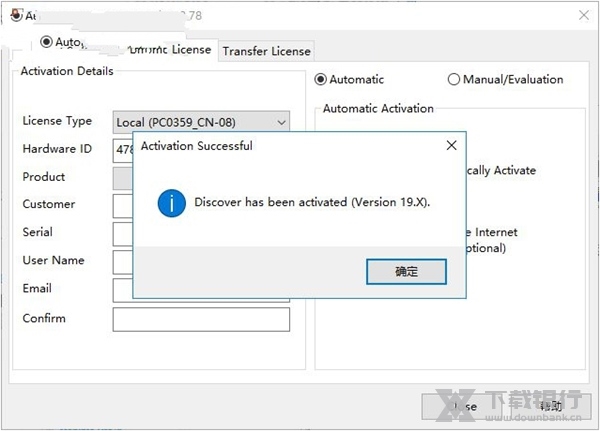
Task: Click the application icon in the title bar
Action: coord(17,15)
